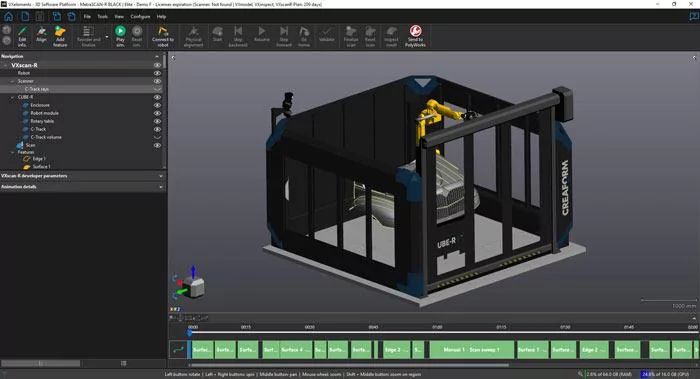Open the Tools menu

point(103,17)
